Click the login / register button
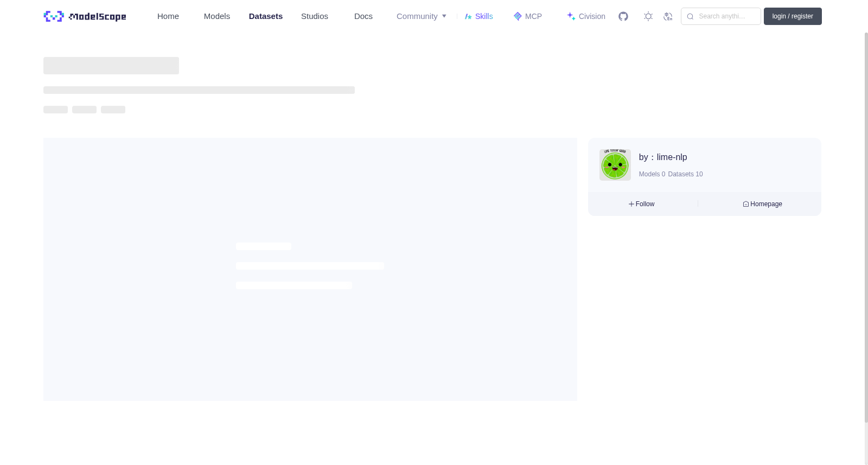 click(793, 16)
